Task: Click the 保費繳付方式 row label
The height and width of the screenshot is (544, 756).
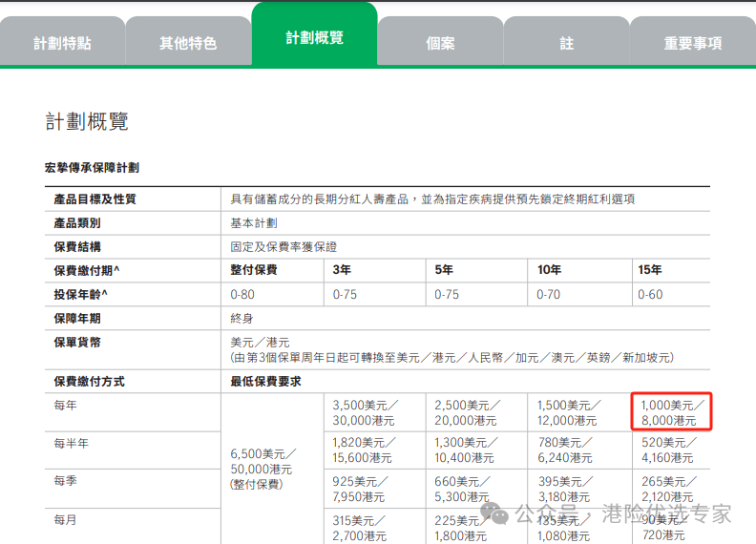Action: 89,382
